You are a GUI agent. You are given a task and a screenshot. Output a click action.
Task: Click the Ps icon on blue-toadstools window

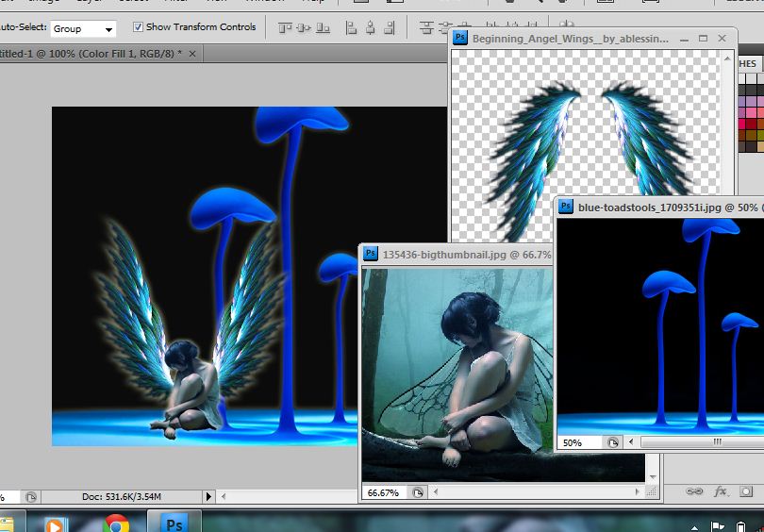[x=566, y=206]
